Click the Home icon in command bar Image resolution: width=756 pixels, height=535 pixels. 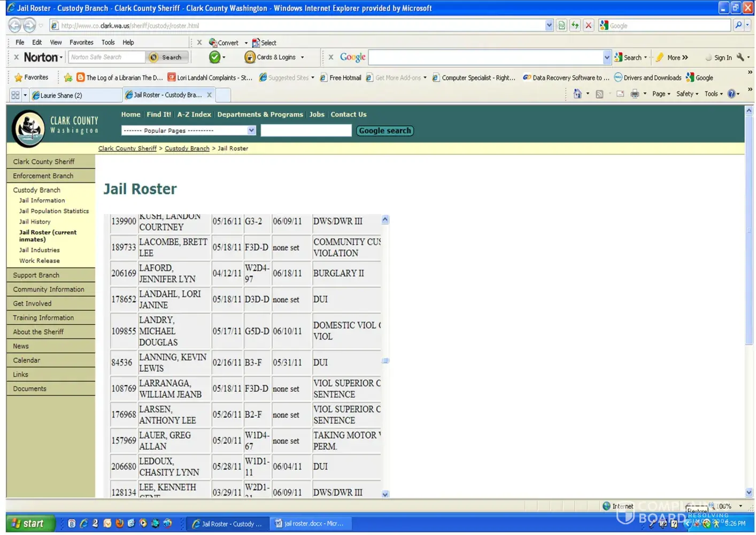[x=577, y=94]
